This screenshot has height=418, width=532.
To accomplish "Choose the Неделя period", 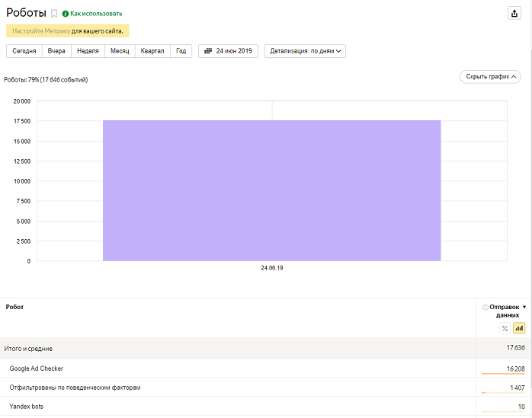I will click(88, 51).
